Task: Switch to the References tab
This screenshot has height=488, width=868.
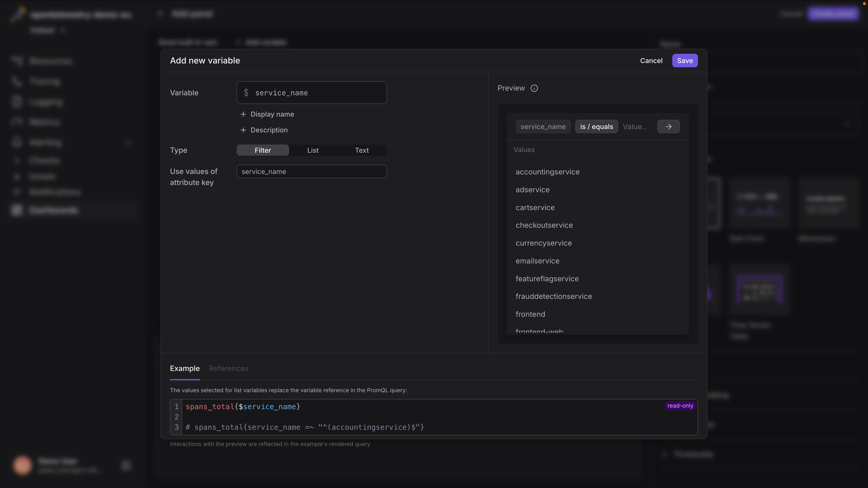Action: tap(229, 368)
